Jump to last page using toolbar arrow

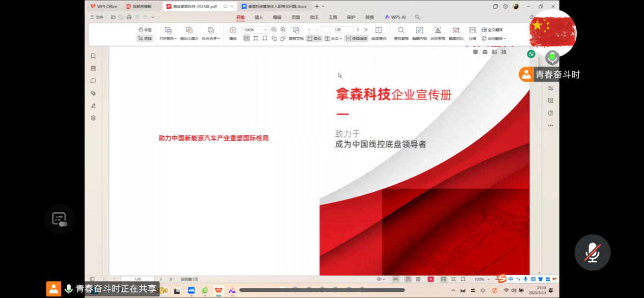coord(365,30)
